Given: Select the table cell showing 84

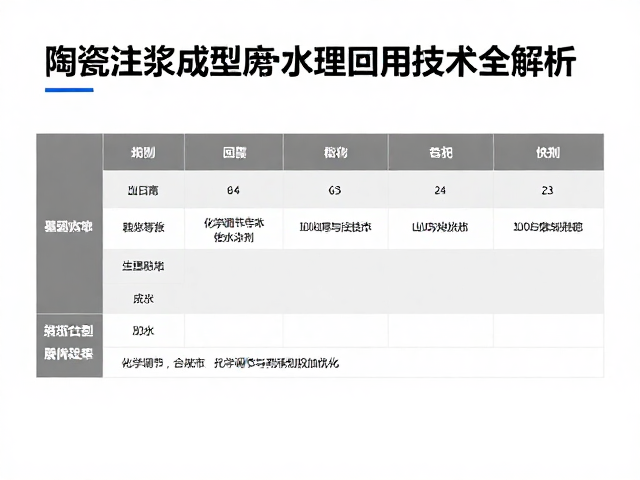Looking at the screenshot, I should [x=233, y=190].
